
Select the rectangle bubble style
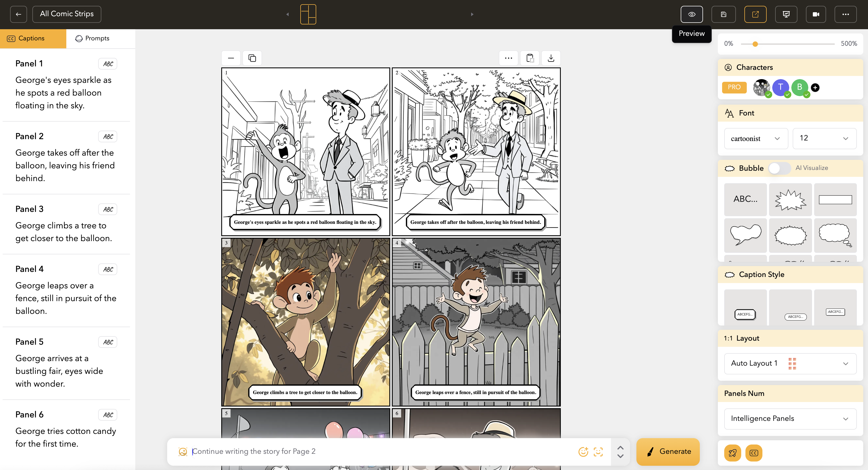click(835, 199)
